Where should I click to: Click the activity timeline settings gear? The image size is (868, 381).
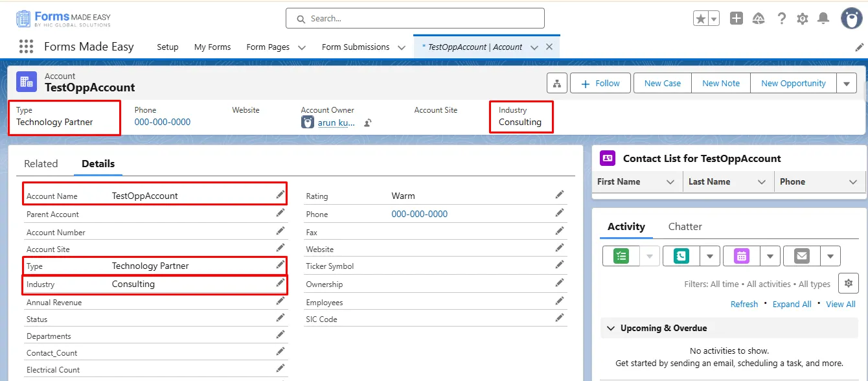tap(848, 283)
